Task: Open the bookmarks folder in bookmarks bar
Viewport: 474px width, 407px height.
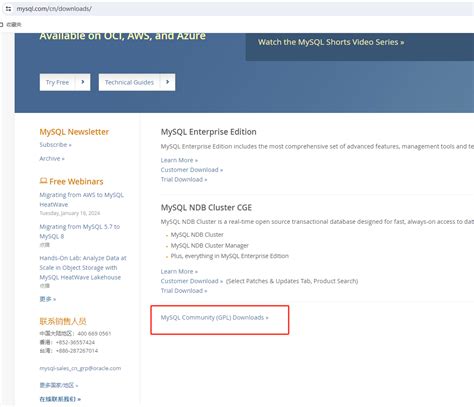Action: (11, 25)
